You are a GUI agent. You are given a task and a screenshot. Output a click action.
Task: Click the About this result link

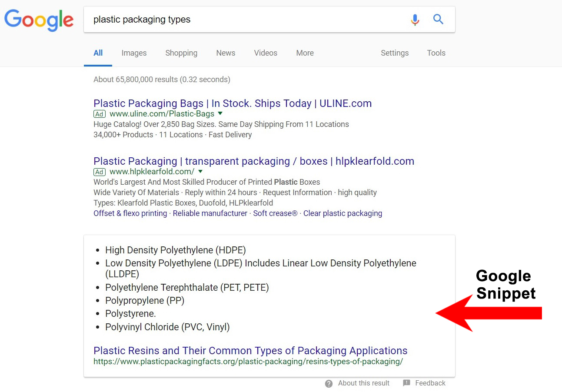click(364, 383)
